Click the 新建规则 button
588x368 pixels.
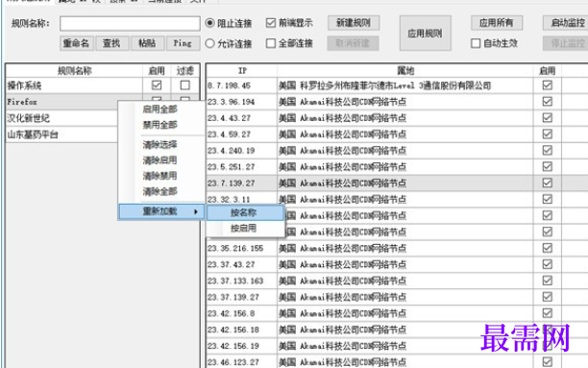point(354,23)
